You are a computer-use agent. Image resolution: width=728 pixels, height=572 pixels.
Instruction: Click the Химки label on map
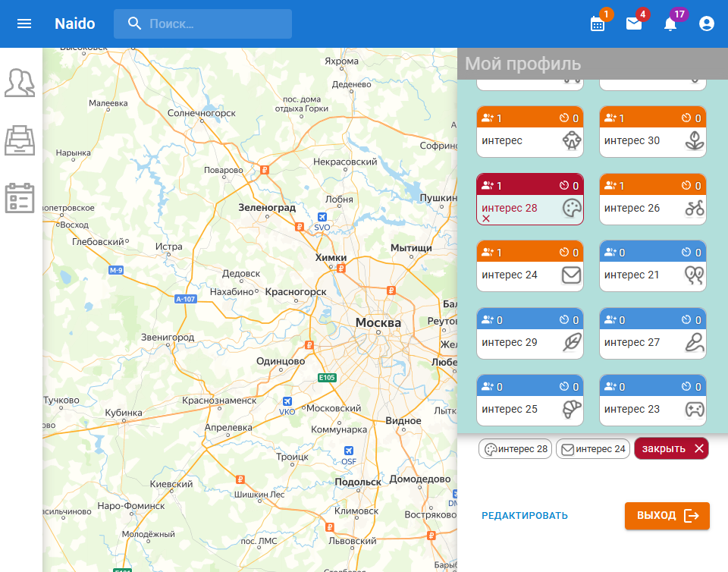(x=331, y=257)
